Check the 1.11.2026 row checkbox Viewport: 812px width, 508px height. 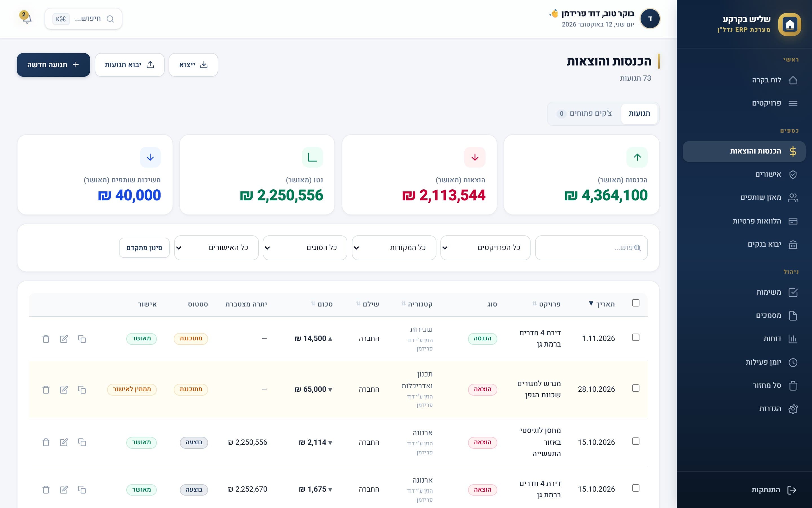636,337
